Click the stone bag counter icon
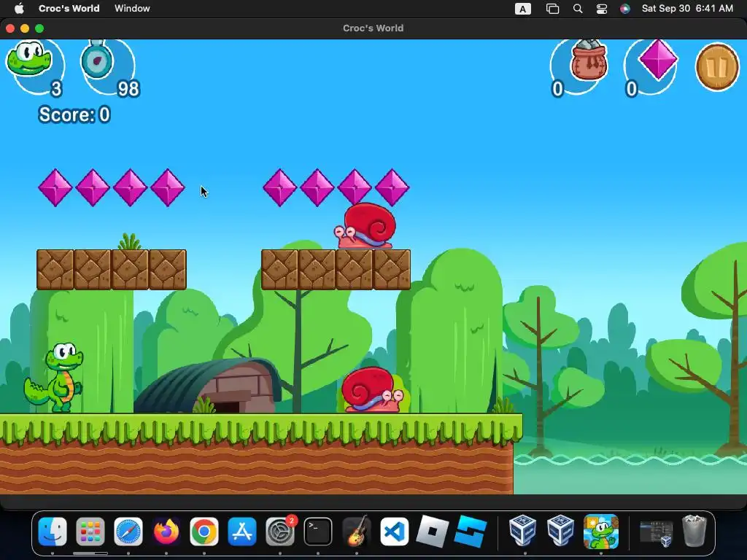The image size is (747, 560). point(589,60)
